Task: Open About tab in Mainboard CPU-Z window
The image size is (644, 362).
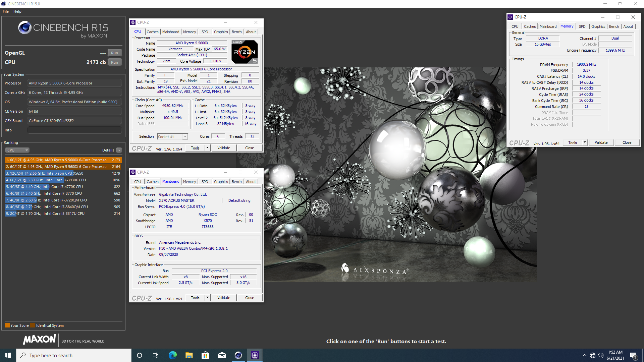Action: [251, 182]
